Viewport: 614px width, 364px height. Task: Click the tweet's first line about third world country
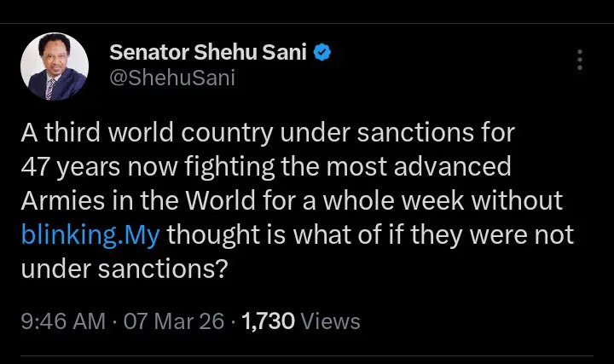coord(268,134)
